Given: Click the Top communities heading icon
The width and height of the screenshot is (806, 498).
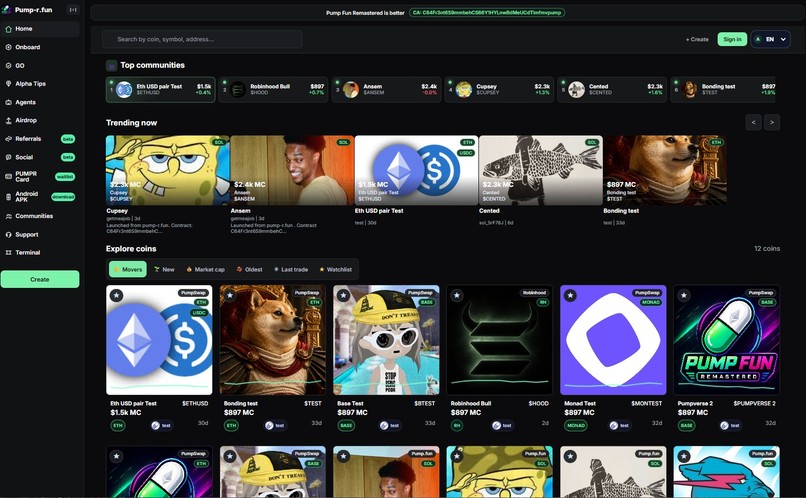Looking at the screenshot, I should [x=112, y=65].
